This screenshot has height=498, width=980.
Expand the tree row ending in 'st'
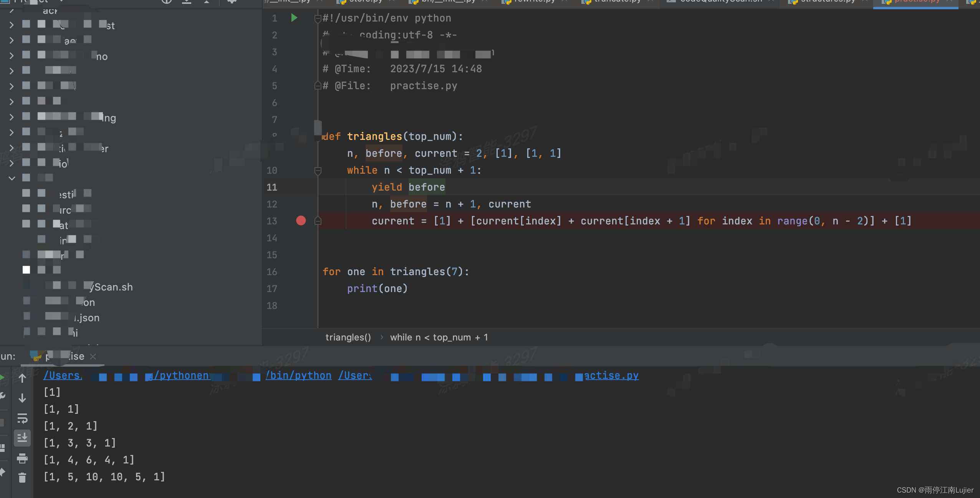12,25
